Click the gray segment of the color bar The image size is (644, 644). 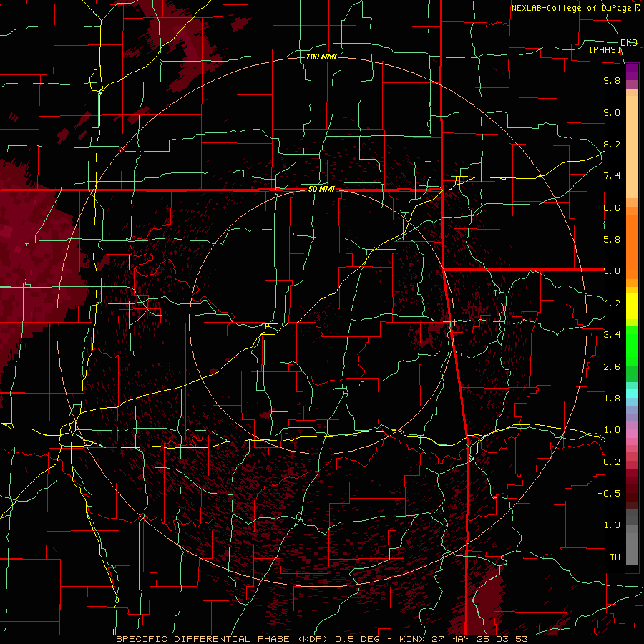click(x=632, y=537)
